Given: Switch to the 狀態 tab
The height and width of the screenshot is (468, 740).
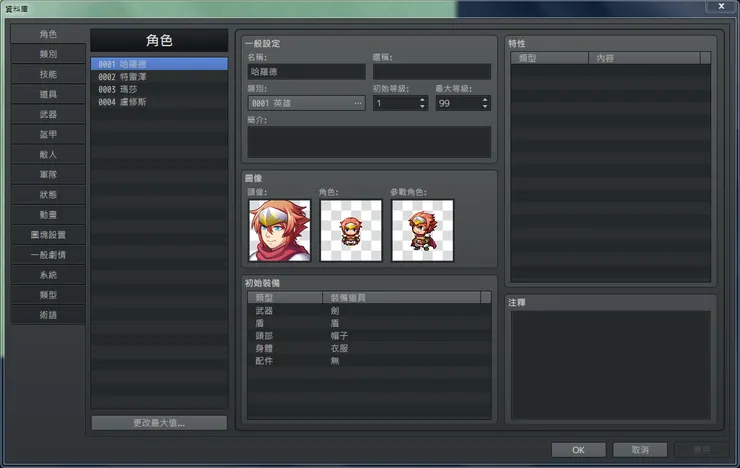Looking at the screenshot, I should tap(48, 194).
